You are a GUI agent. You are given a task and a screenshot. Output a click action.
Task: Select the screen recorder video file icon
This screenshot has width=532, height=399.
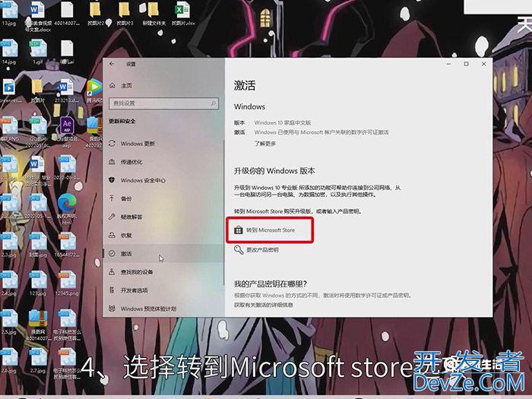tap(9, 90)
